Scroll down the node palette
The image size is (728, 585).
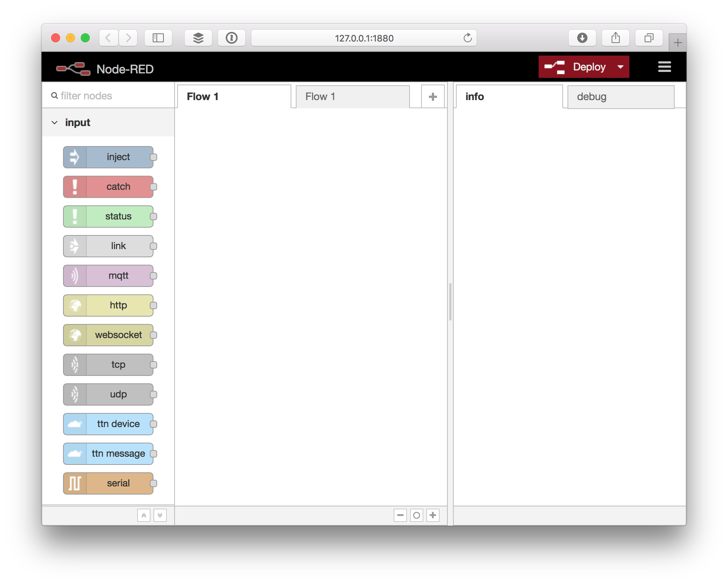click(160, 515)
